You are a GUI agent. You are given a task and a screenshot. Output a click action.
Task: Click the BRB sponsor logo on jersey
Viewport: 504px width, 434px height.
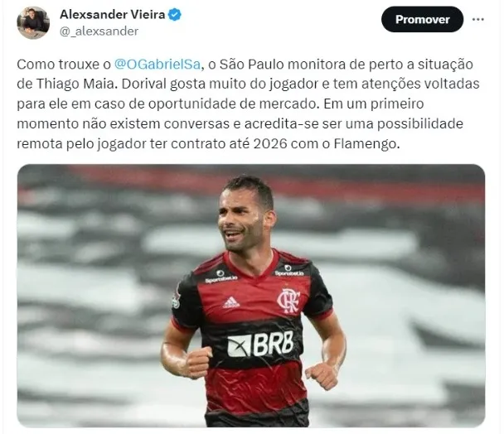click(x=260, y=344)
